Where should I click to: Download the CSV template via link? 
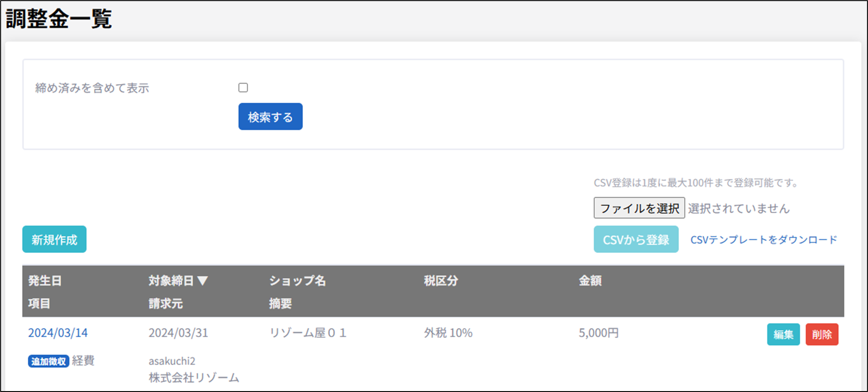[x=763, y=240]
